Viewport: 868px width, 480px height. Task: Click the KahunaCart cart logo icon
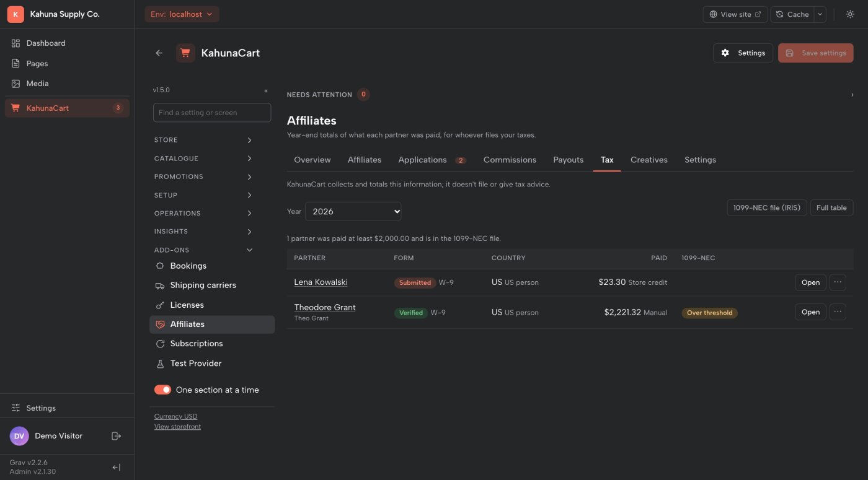[x=185, y=53]
